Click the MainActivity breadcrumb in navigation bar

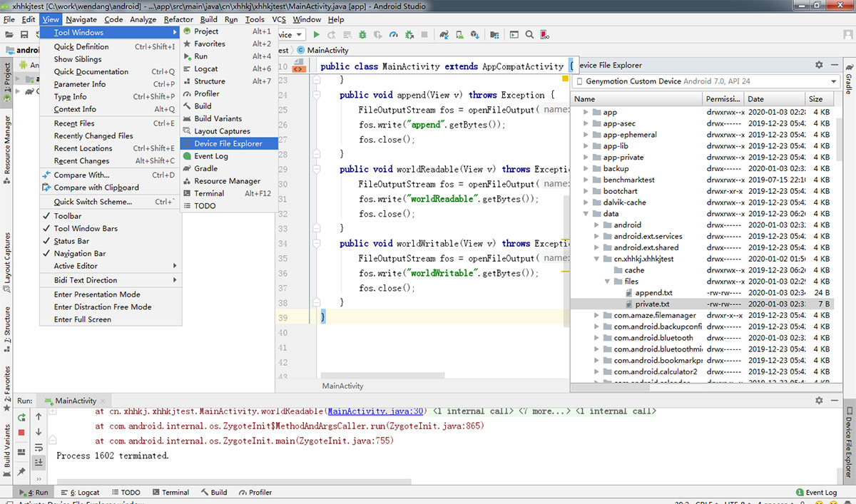(323, 51)
